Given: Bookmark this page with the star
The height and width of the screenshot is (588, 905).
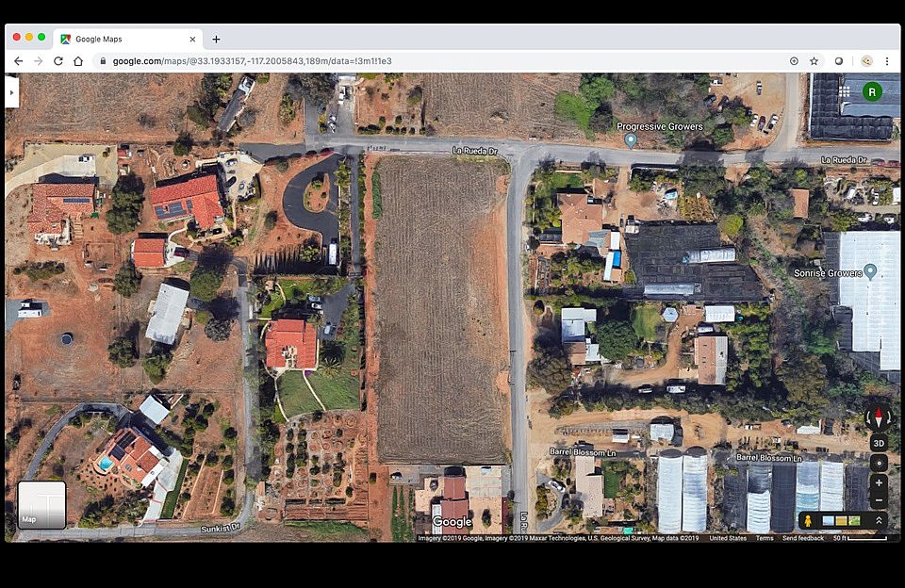Looking at the screenshot, I should point(814,61).
